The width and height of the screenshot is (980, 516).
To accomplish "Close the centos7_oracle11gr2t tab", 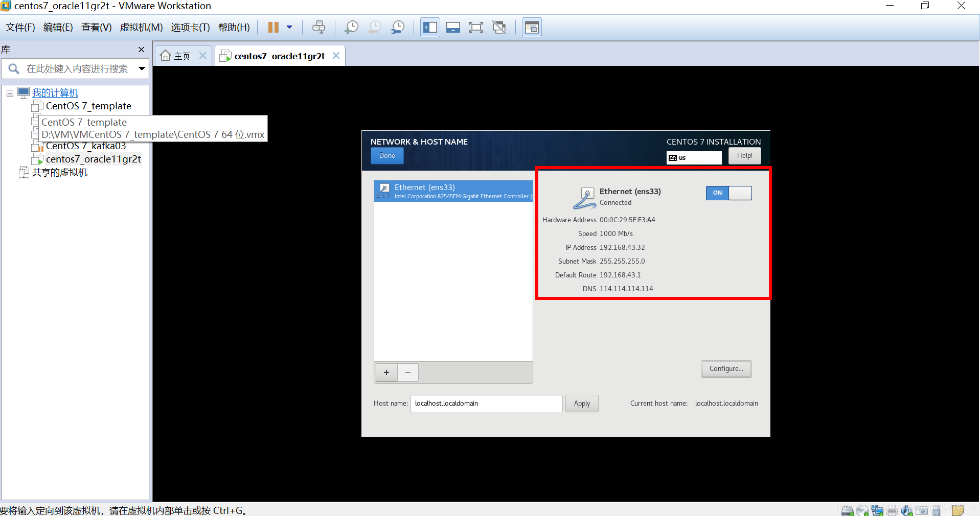I will tap(336, 56).
